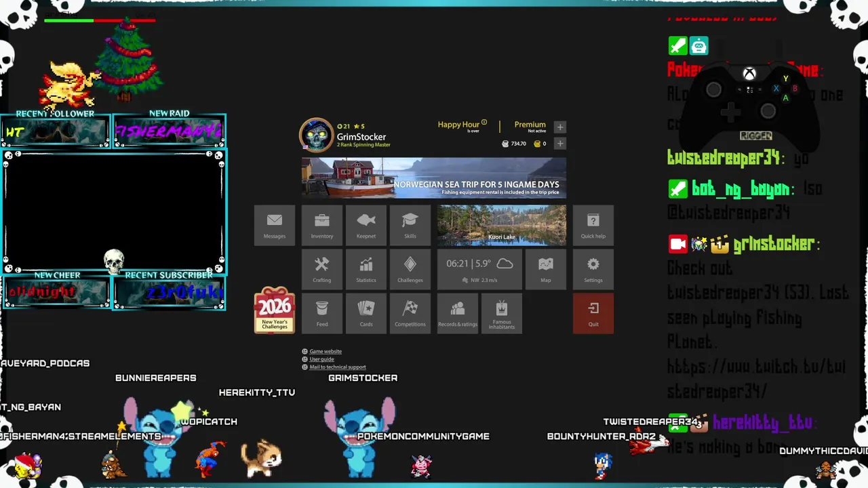
Task: Open the Crafting tools tile
Action: (x=322, y=269)
